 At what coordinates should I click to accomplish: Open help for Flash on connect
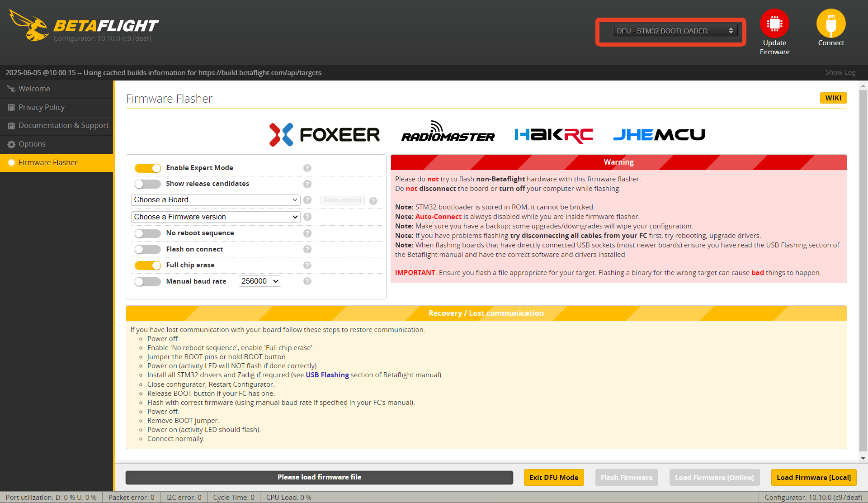tap(307, 249)
